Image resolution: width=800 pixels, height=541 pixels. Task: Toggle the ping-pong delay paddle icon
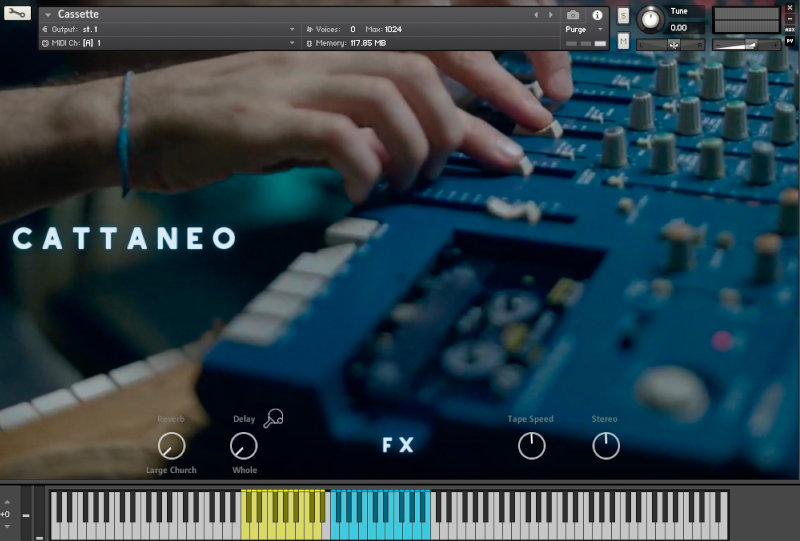tap(273, 418)
